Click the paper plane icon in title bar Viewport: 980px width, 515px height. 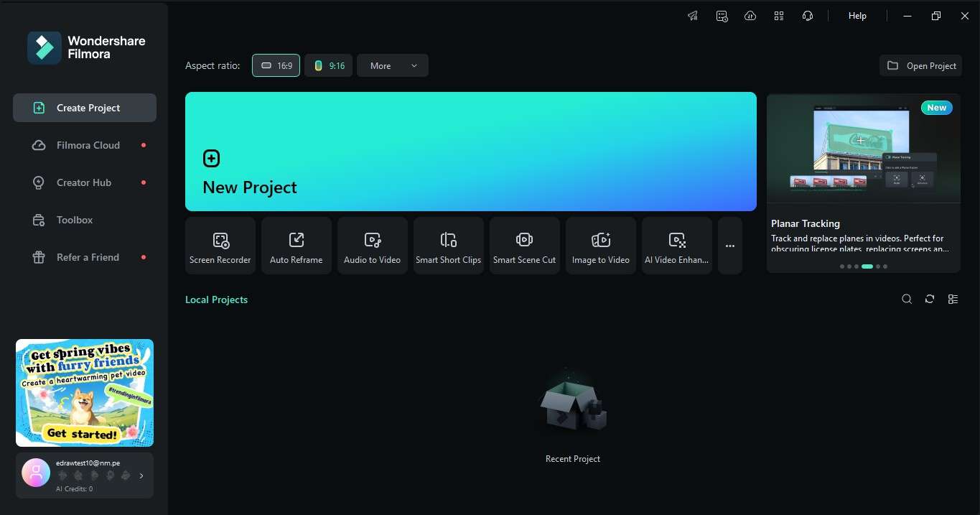(x=693, y=16)
